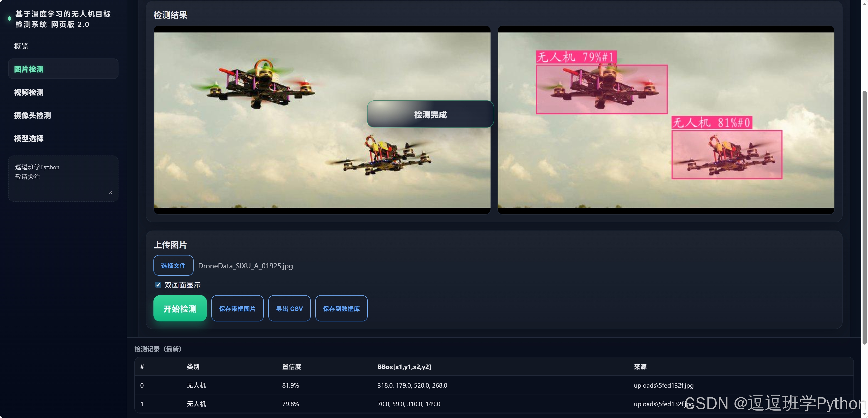Viewport: 868px width, 418px height.
Task: Click 保存到数据库 button
Action: point(341,308)
